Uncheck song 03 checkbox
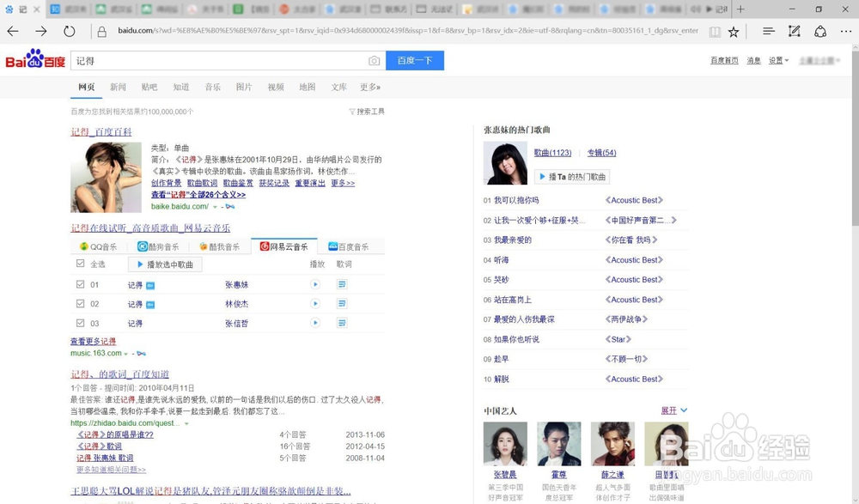 click(x=81, y=323)
